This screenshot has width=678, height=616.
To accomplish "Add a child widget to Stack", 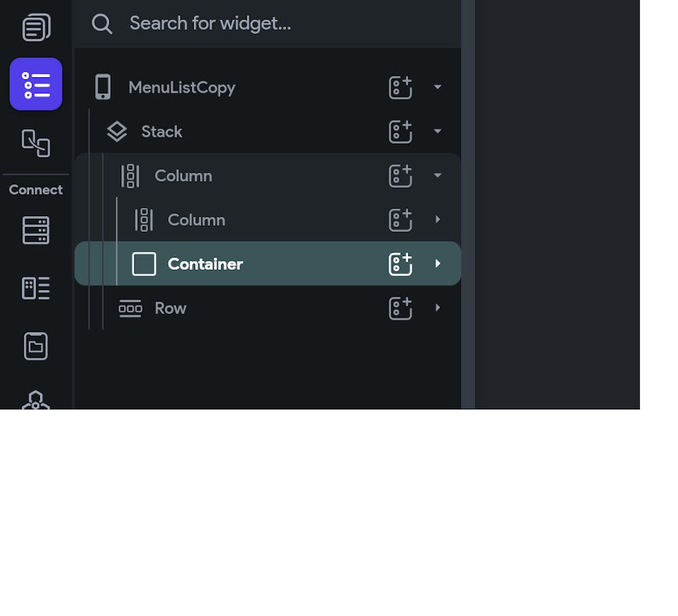I will point(401,131).
